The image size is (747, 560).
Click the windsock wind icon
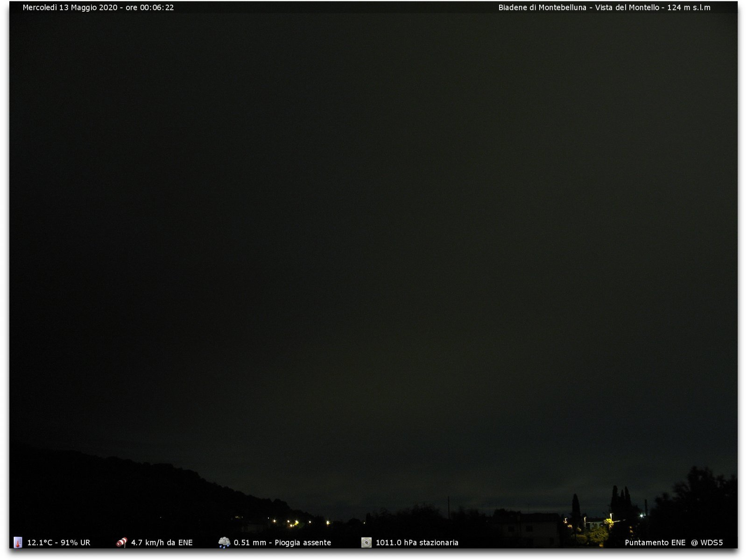click(122, 542)
